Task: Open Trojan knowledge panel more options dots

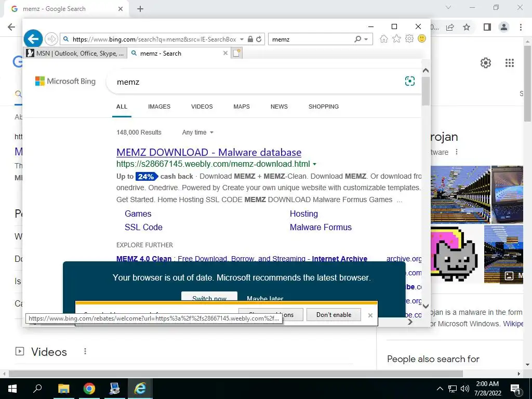Action: click(457, 152)
